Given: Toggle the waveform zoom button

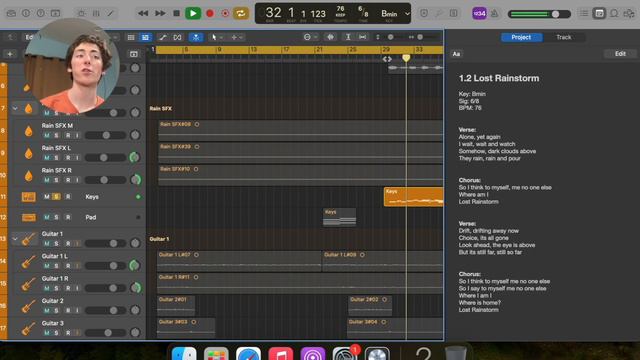Looking at the screenshot, I should (330, 37).
